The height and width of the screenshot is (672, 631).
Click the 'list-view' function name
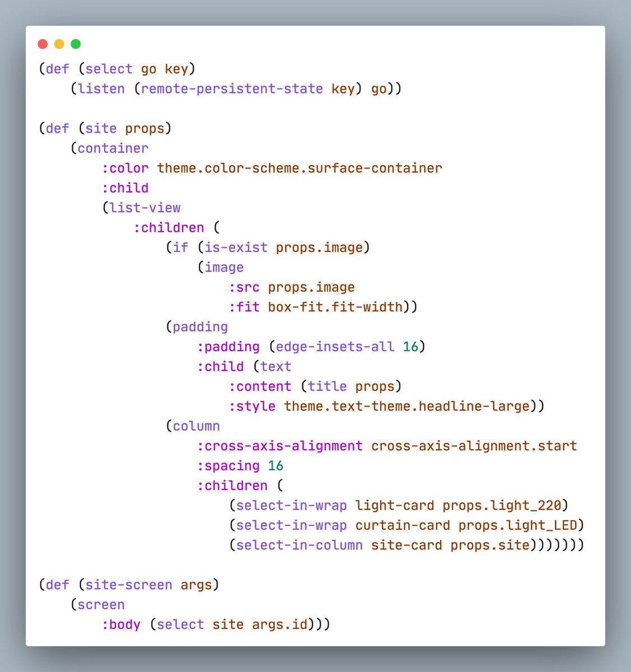145,208
